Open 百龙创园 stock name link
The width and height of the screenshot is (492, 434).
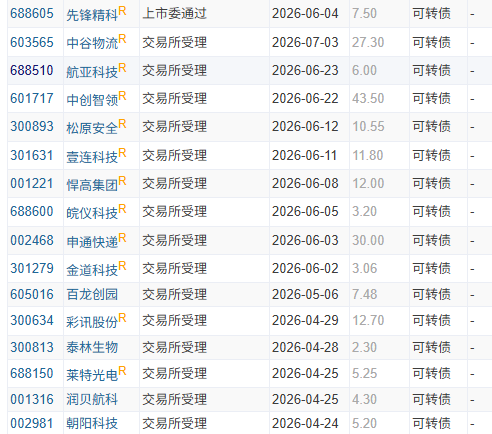(92, 294)
